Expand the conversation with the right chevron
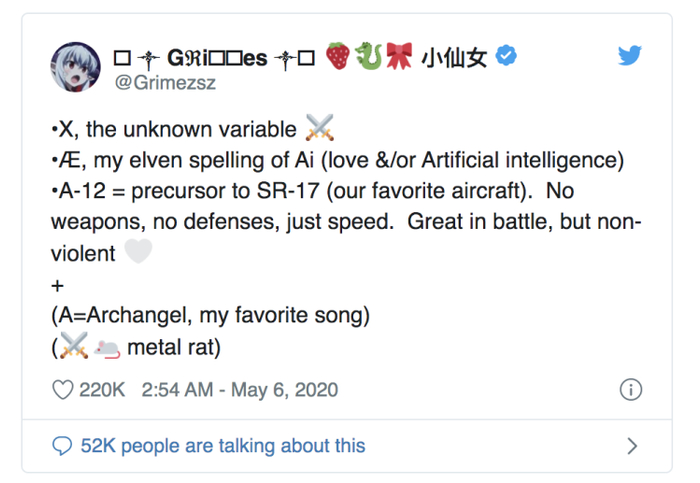 pyautogui.click(x=631, y=445)
